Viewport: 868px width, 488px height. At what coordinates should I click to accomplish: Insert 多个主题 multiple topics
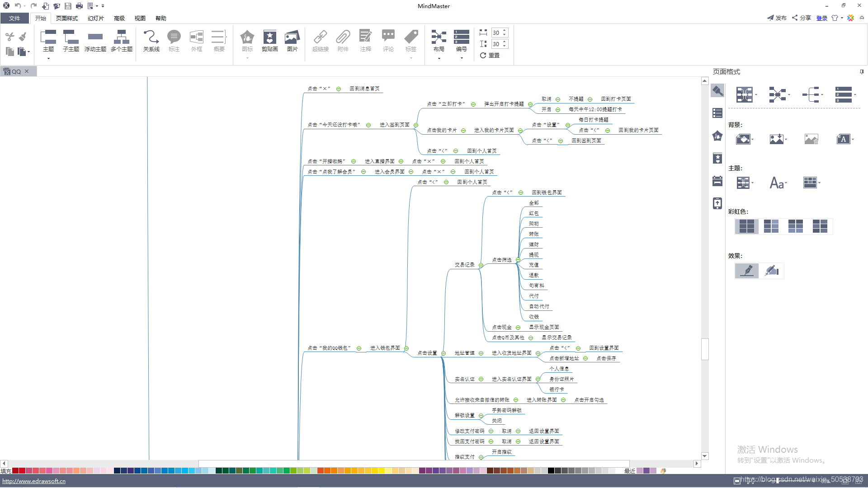tap(122, 41)
